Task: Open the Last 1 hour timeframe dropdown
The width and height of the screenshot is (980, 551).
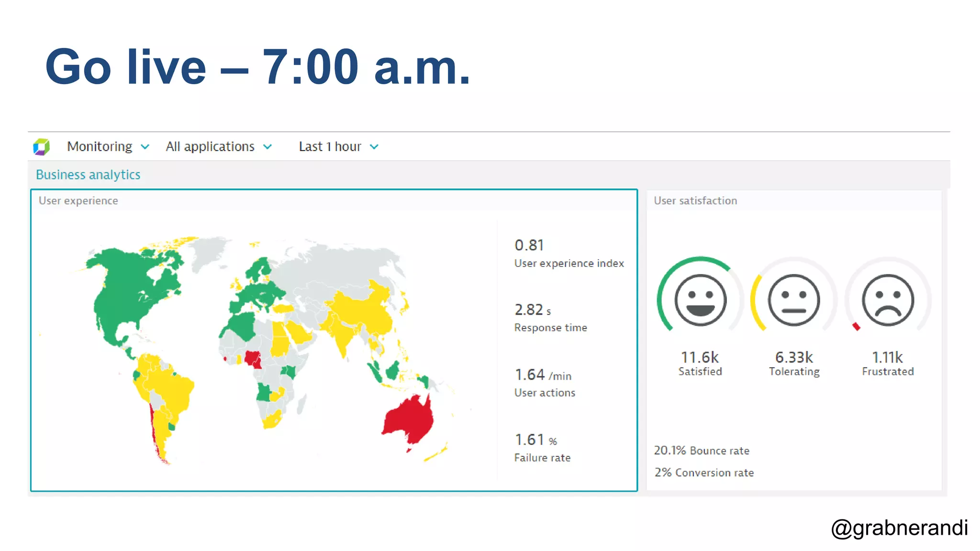Action: (339, 146)
